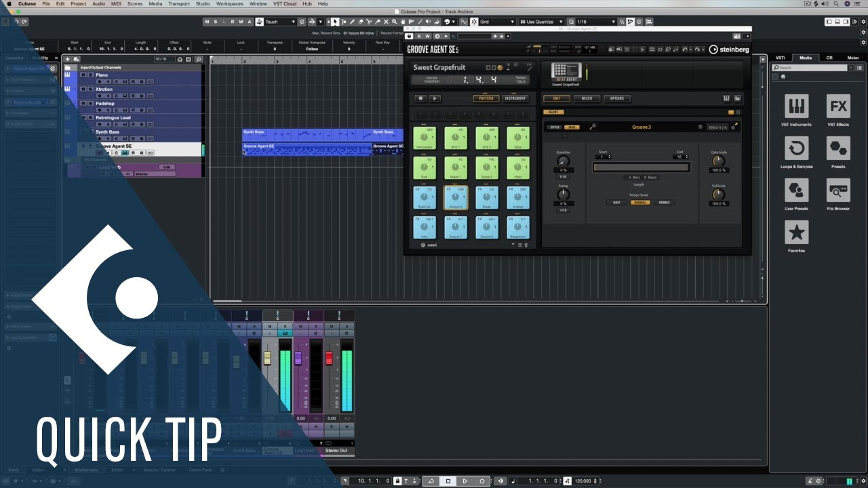The height and width of the screenshot is (488, 868).
Task: Open the Touch automation mode dropdown
Action: [280, 22]
